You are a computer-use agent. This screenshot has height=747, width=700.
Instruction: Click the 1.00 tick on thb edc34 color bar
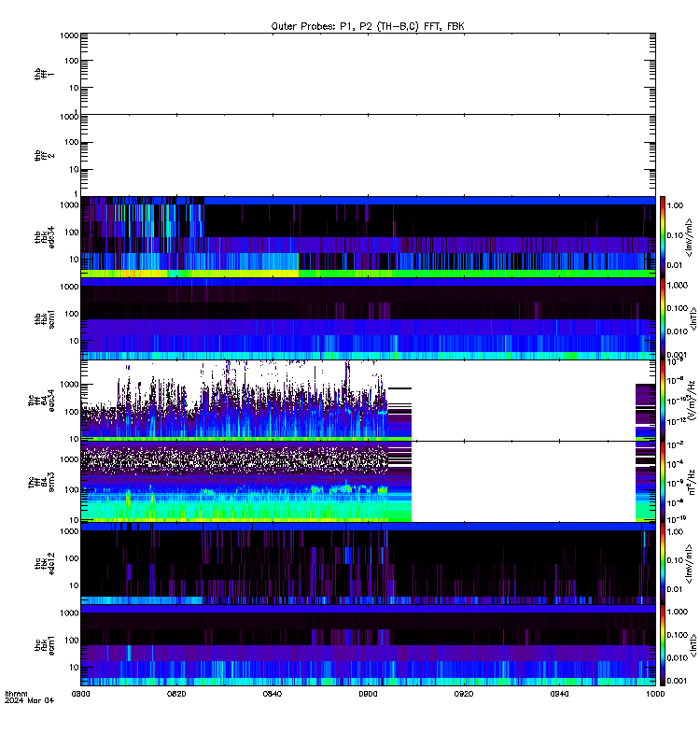click(675, 205)
